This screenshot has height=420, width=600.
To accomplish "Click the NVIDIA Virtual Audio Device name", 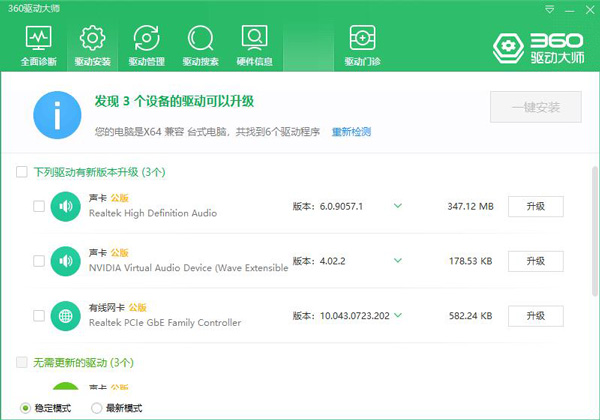I will [x=188, y=268].
